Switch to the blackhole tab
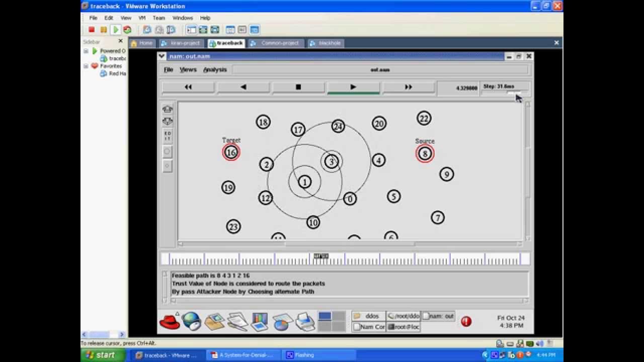644x362 pixels. coord(326,43)
